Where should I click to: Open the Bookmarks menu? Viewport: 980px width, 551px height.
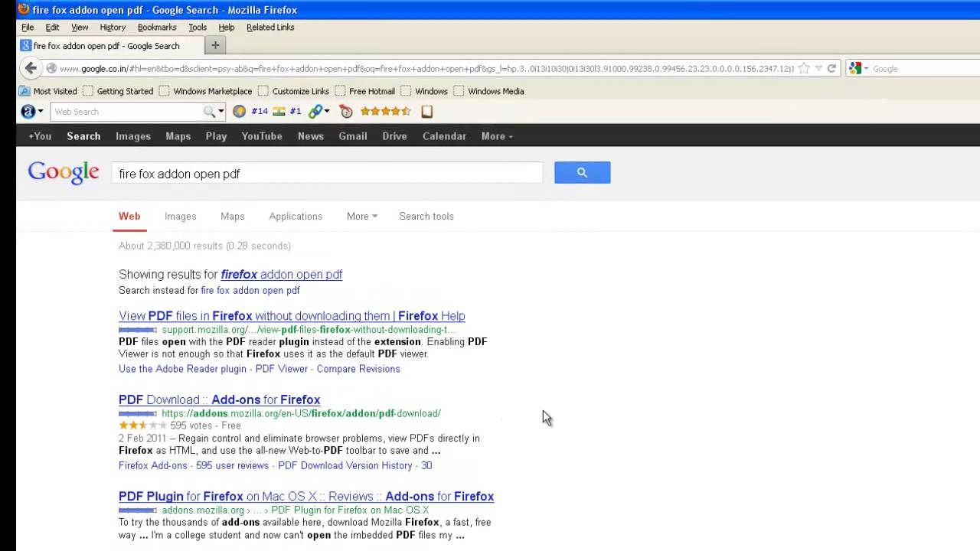(x=157, y=27)
